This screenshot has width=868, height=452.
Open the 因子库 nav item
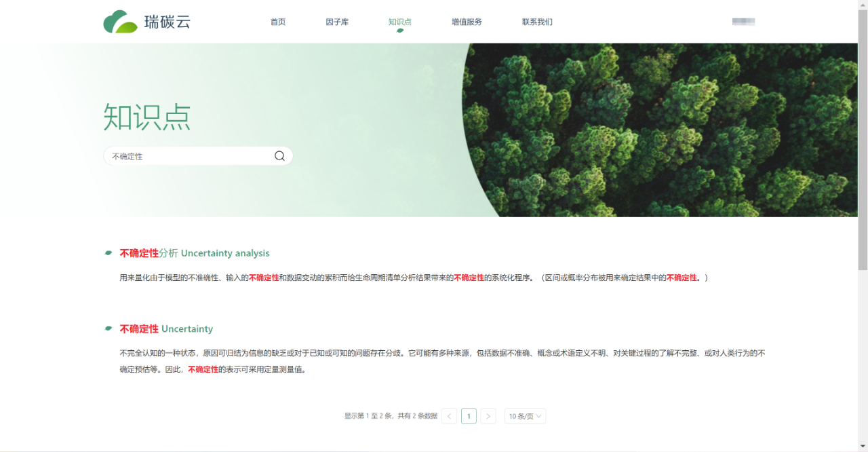click(337, 22)
